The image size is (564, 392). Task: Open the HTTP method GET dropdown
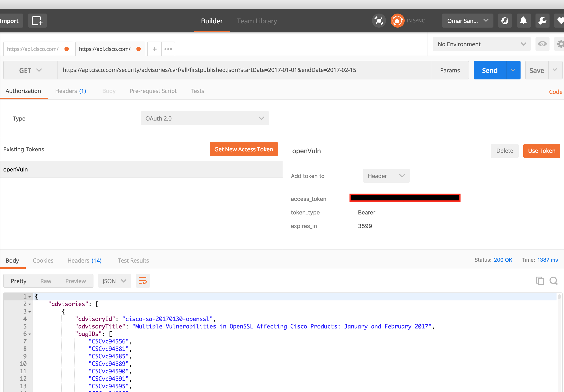[30, 70]
